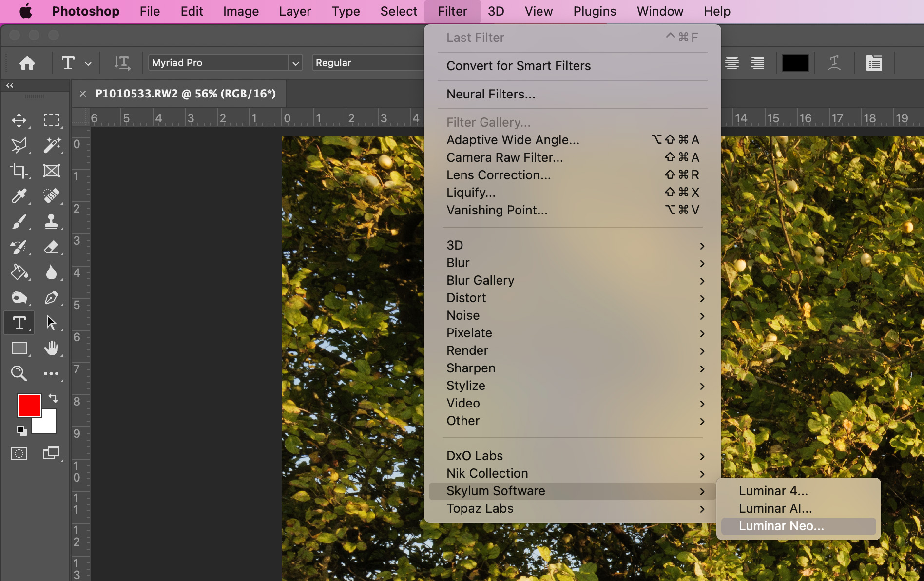Select the Pen tool
Image resolution: width=924 pixels, height=581 pixels.
pyautogui.click(x=51, y=297)
